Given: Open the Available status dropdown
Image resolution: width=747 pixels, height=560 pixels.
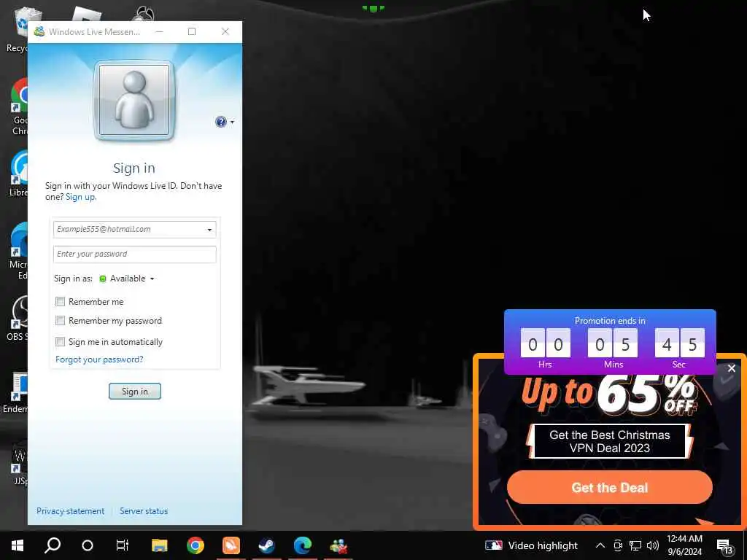Looking at the screenshot, I should (127, 279).
